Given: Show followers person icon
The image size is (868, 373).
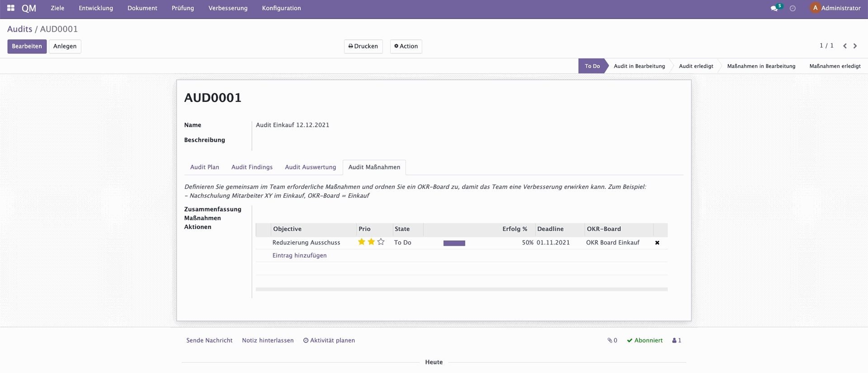Looking at the screenshot, I should 677,340.
